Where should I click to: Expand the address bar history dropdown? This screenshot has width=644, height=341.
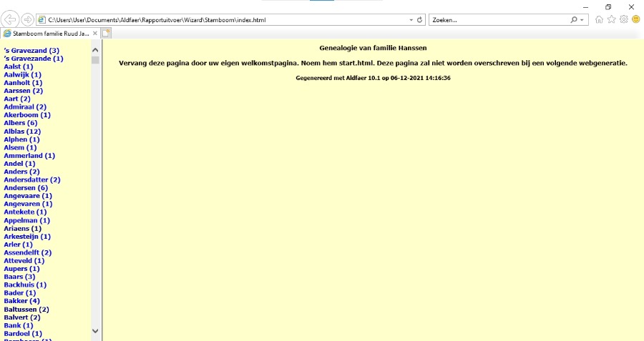pyautogui.click(x=410, y=20)
